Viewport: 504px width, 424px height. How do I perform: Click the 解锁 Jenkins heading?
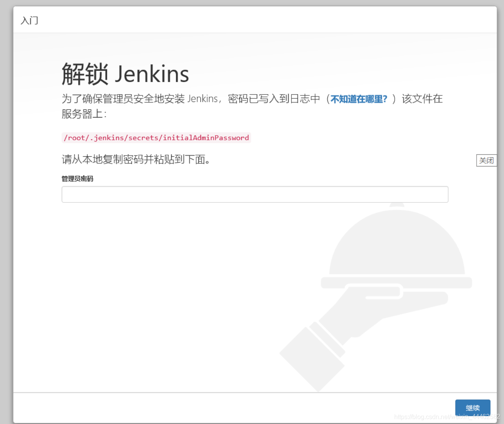coord(125,73)
